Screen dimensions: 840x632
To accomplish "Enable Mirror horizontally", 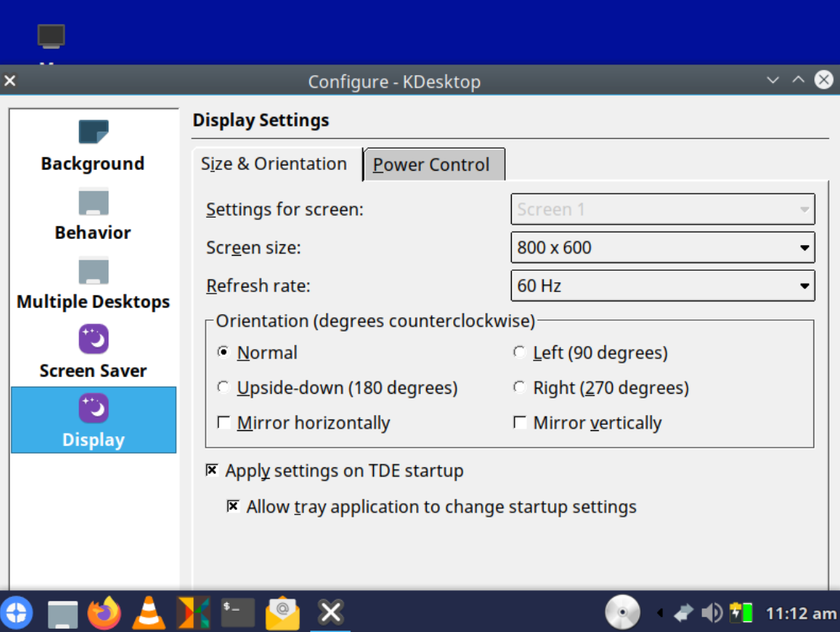I will tap(303, 423).
